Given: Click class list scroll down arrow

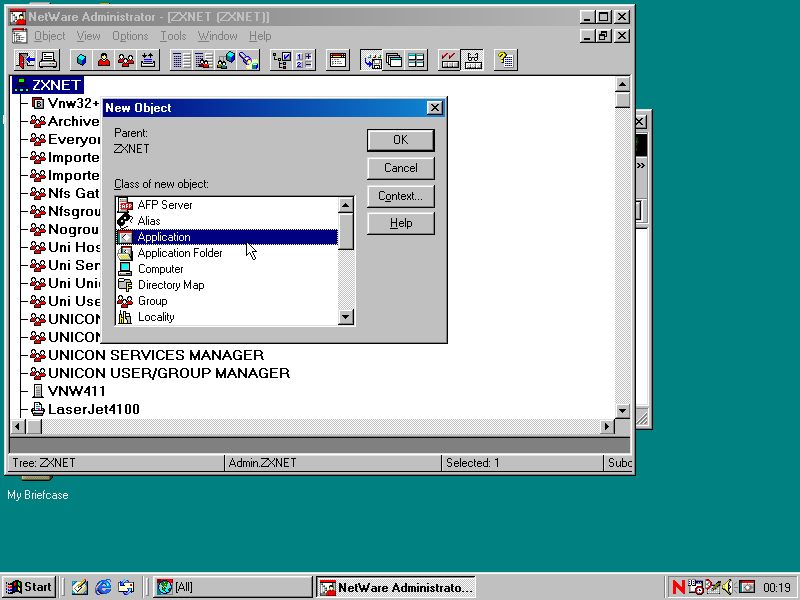Looking at the screenshot, I should pyautogui.click(x=345, y=317).
